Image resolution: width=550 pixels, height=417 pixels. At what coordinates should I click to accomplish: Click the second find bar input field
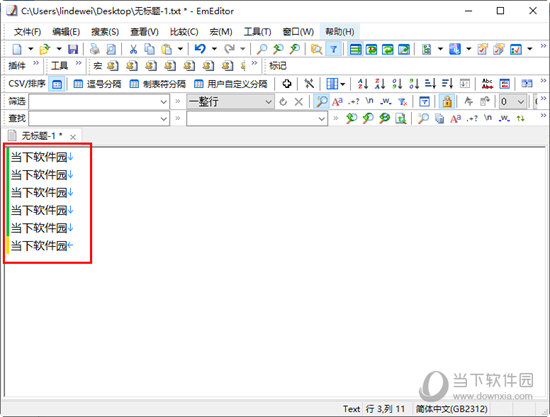coord(257,119)
